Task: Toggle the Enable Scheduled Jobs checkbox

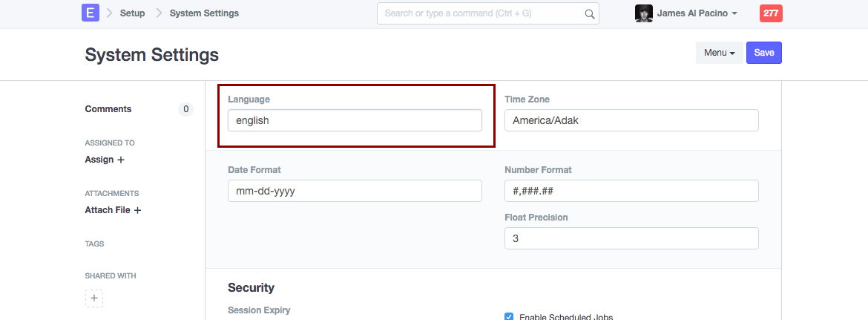Action: coord(509,316)
